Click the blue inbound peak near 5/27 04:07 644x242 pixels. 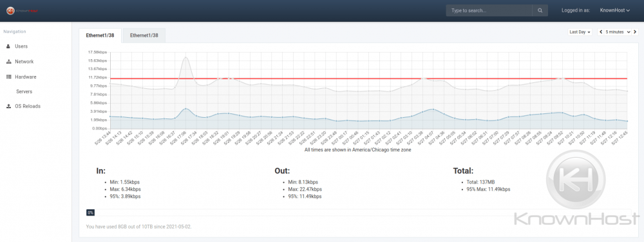click(433, 109)
